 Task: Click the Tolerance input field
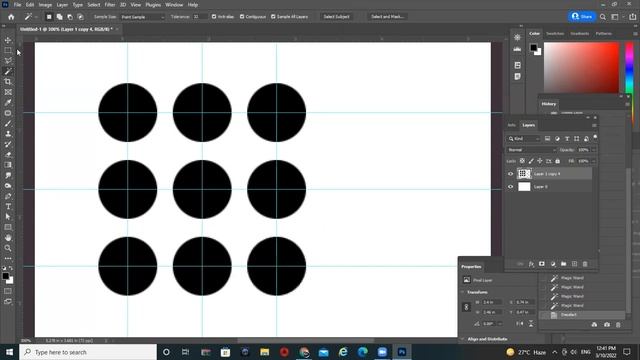(x=200, y=17)
